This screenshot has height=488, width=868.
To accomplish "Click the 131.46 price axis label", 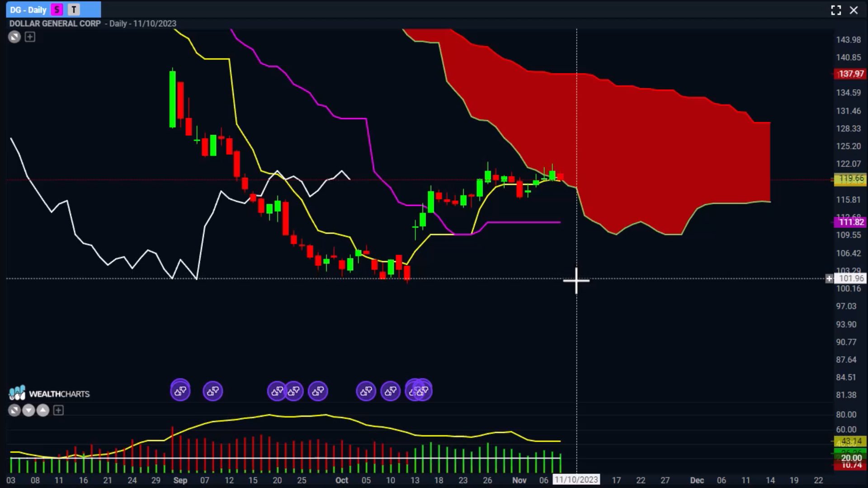I will (849, 111).
